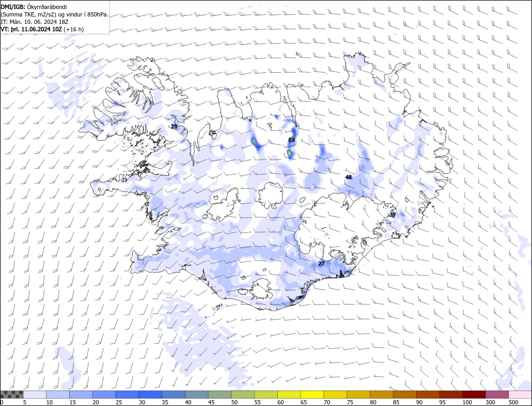Click the legend tick label '60'
This screenshot has width=532, height=406.
click(280, 402)
